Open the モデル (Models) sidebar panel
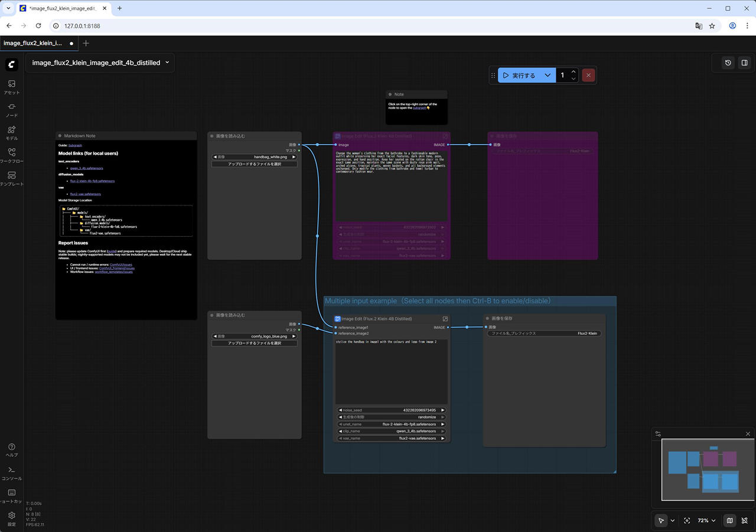 pos(11,133)
